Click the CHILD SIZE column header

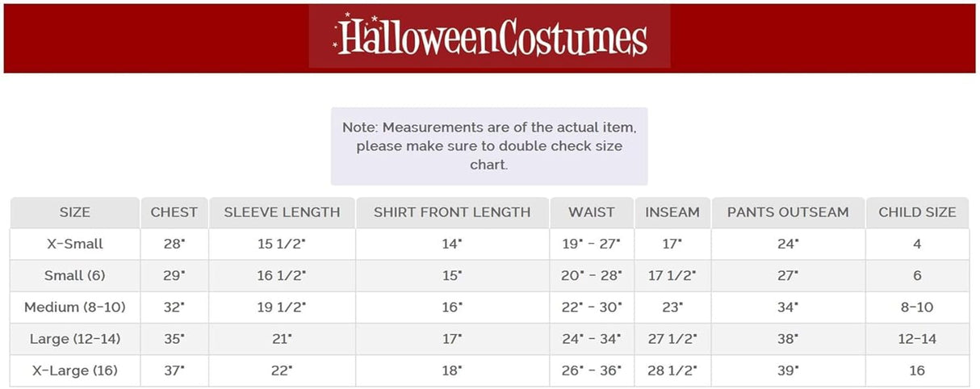click(x=917, y=212)
